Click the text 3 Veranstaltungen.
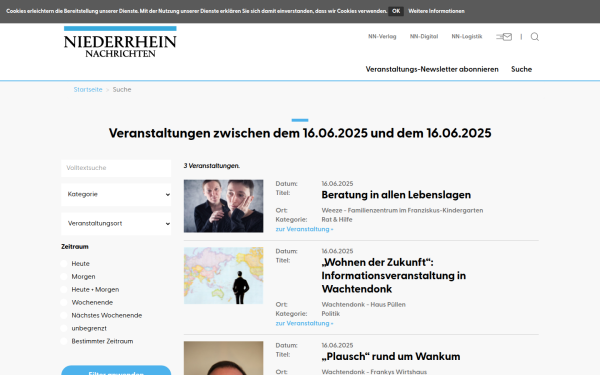The image size is (600, 375). [x=212, y=166]
